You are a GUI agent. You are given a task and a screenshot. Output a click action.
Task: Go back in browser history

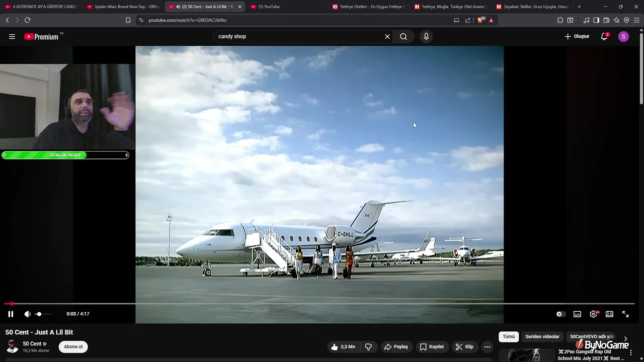(7, 20)
